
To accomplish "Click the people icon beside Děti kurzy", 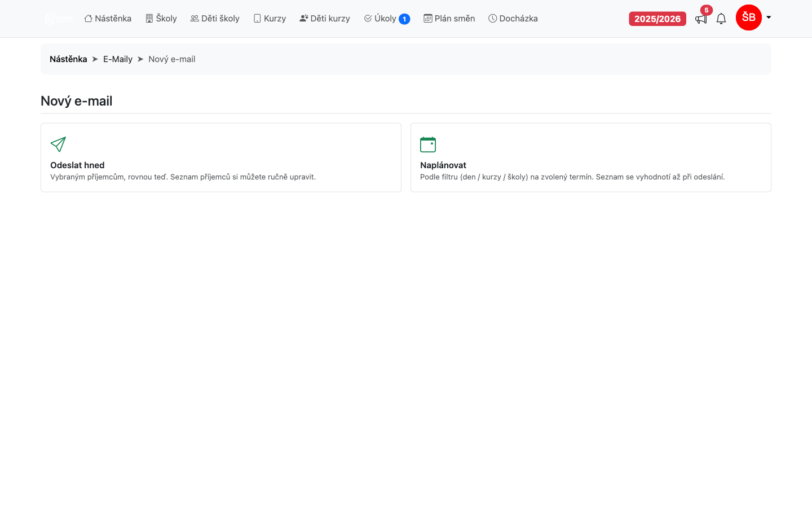I will 304,19.
